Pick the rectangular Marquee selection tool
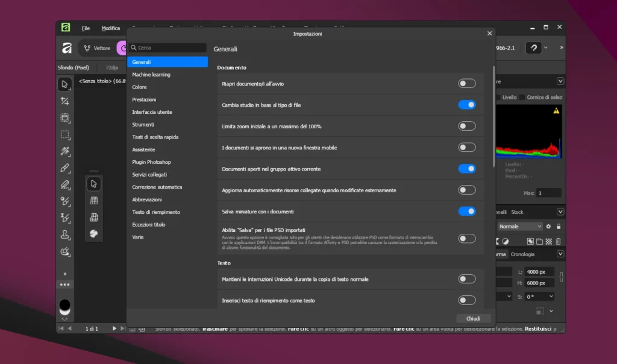 coord(64,135)
